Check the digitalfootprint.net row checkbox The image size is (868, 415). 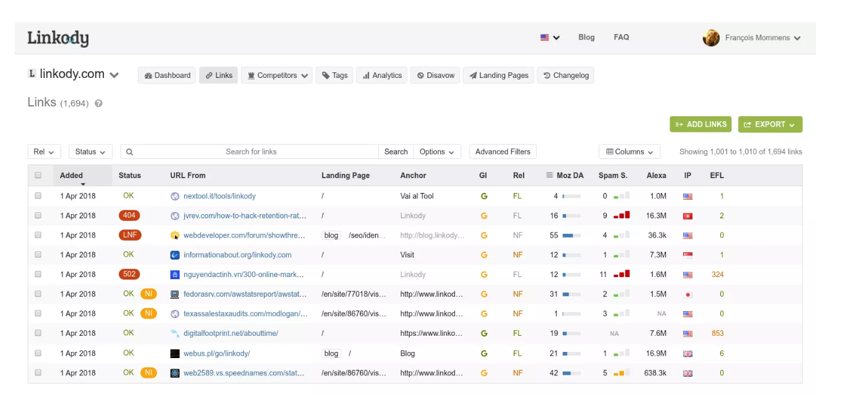[x=38, y=333]
